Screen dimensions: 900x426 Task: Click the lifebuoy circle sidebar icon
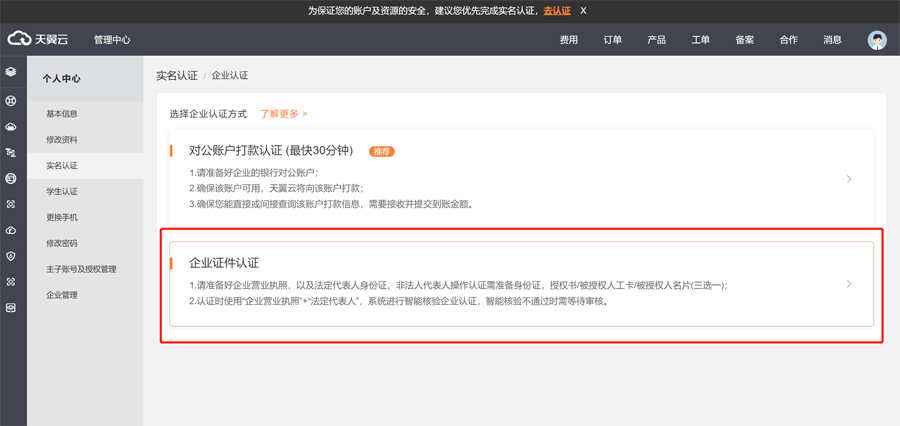click(10, 101)
